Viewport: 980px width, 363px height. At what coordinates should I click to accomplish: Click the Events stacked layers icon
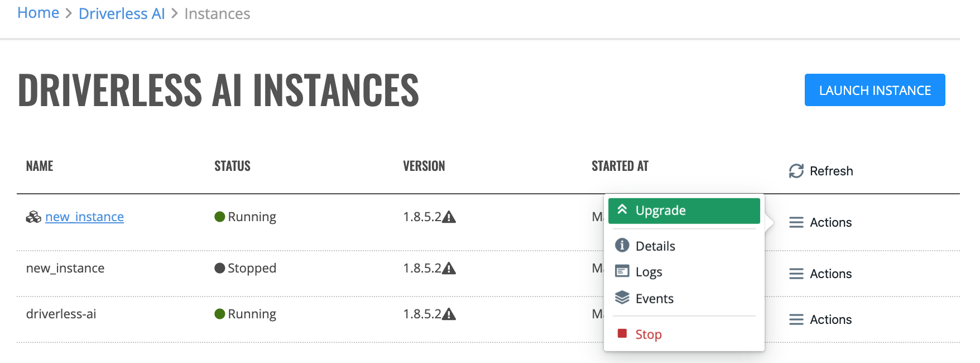[x=622, y=298]
